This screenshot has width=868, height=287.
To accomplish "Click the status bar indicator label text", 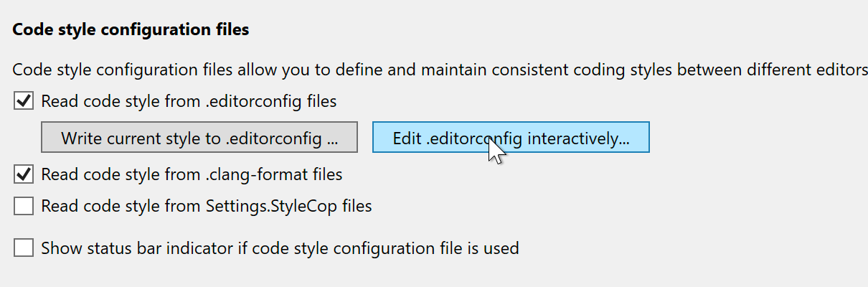I will (280, 249).
